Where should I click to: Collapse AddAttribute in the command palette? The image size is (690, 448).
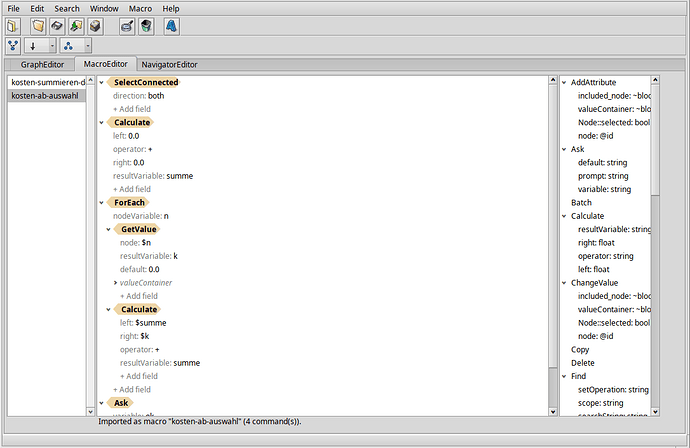pos(564,82)
